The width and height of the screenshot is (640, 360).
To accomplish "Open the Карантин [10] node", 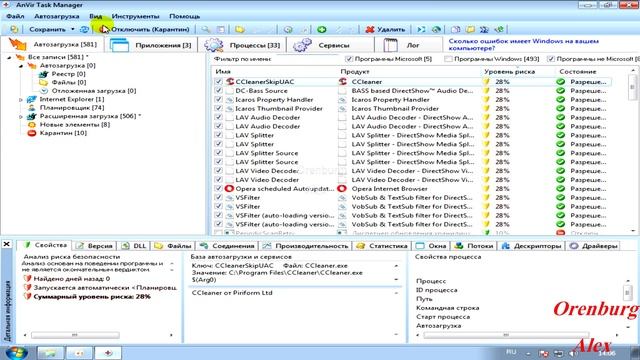I will 63,133.
